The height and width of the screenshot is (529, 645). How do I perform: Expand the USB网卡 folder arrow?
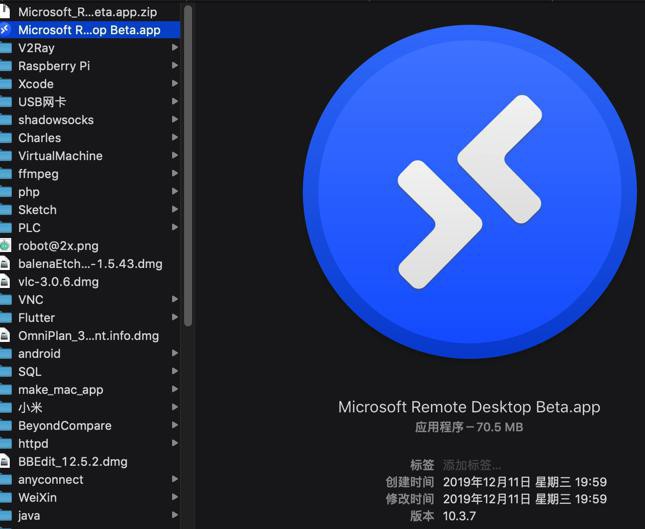tap(174, 101)
